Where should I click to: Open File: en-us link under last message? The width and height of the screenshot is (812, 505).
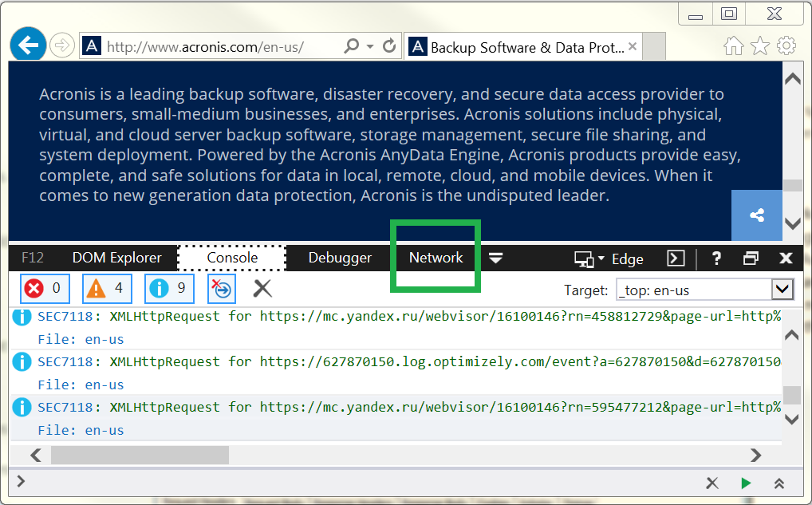(x=81, y=431)
